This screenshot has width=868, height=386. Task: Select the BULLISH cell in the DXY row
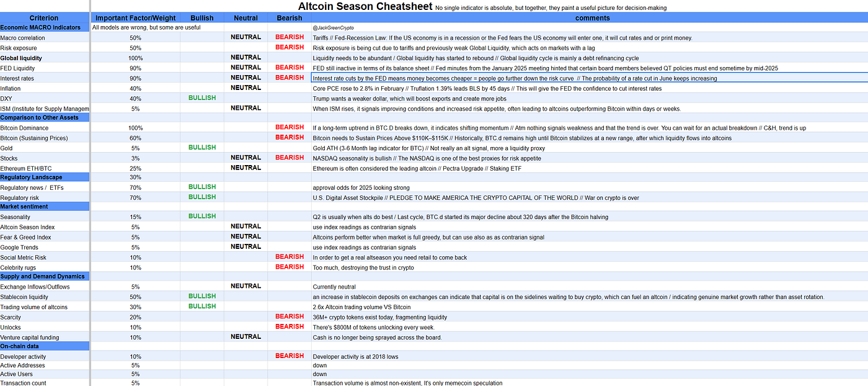click(x=202, y=98)
